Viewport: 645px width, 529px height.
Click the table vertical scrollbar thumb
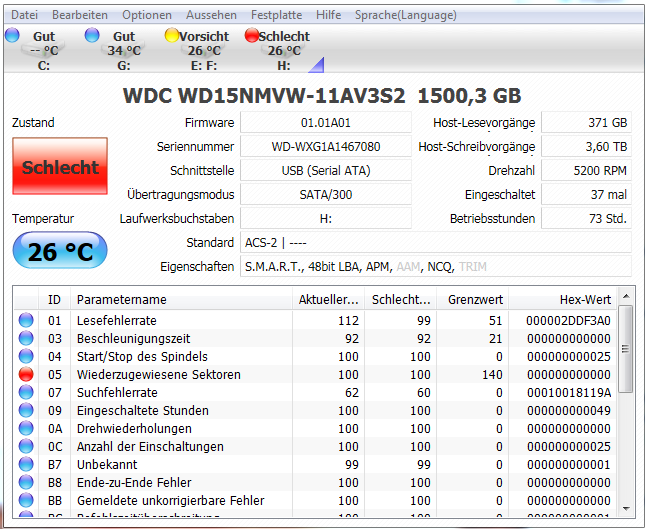click(626, 349)
